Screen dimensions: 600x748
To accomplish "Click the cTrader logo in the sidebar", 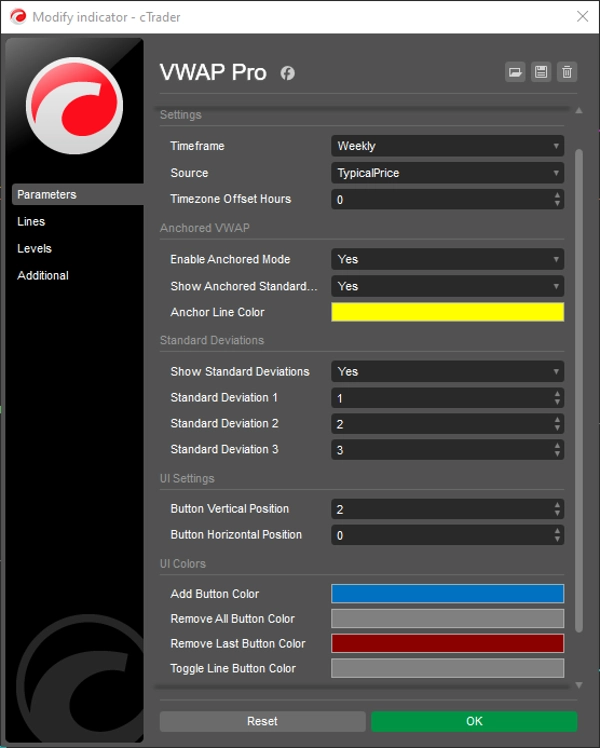I will click(74, 106).
